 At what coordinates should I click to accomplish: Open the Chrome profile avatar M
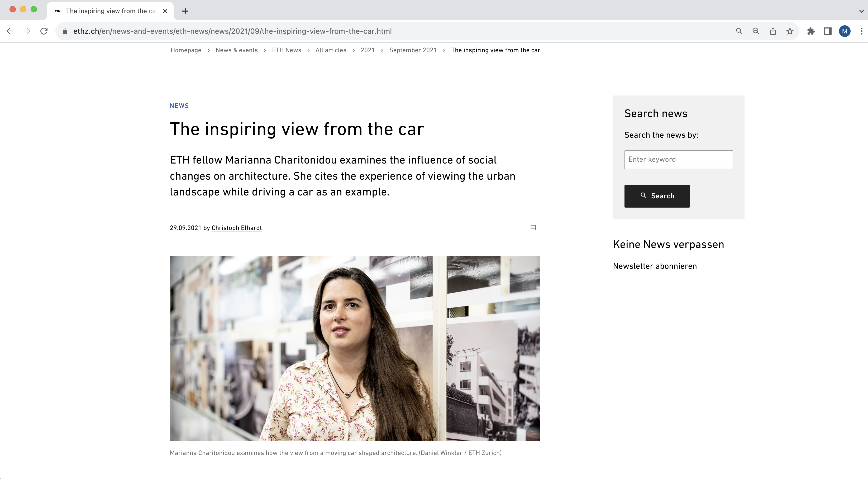tap(845, 31)
